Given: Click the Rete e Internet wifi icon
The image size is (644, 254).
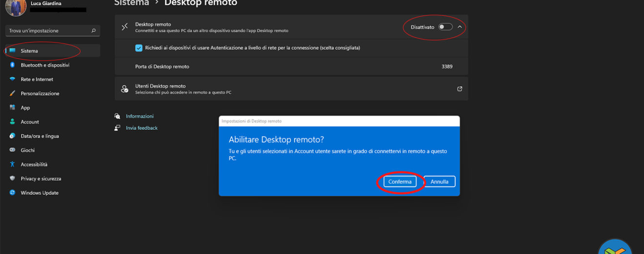Looking at the screenshot, I should pos(12,79).
